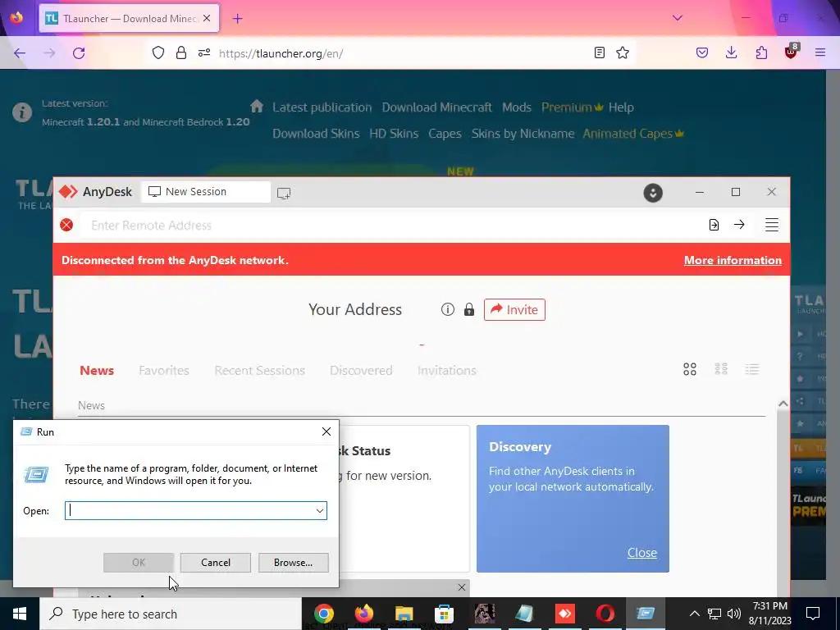The height and width of the screenshot is (630, 840).
Task: Expand the Run dialog Open dropdown
Action: pyautogui.click(x=320, y=510)
